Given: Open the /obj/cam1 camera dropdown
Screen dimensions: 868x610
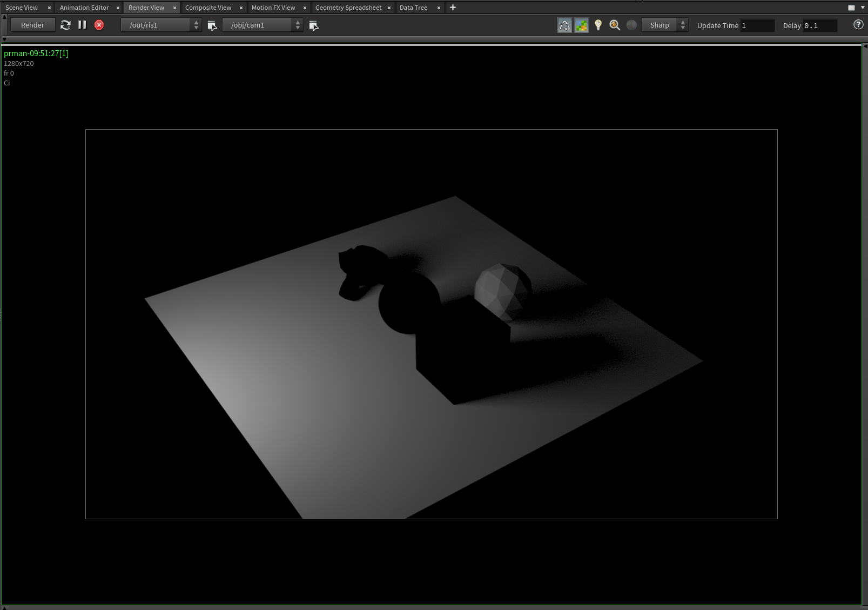Looking at the screenshot, I should (262, 25).
